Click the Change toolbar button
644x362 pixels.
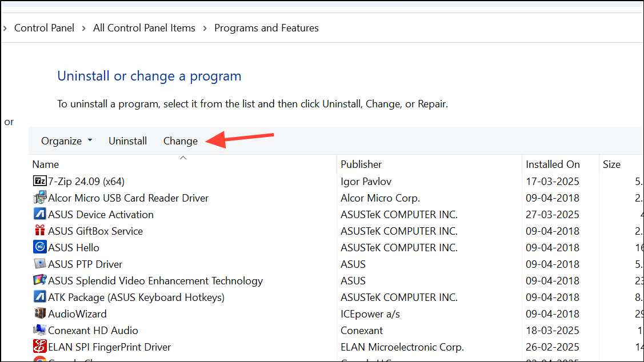pyautogui.click(x=181, y=141)
